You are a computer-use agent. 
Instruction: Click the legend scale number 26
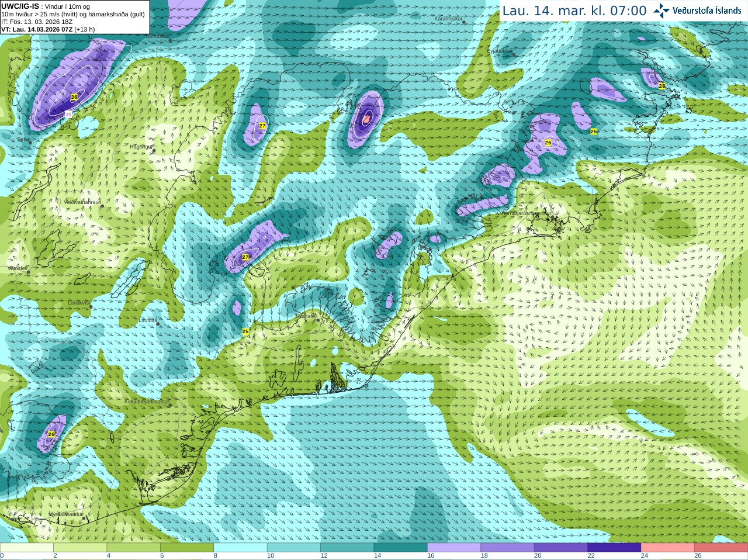[x=698, y=556]
